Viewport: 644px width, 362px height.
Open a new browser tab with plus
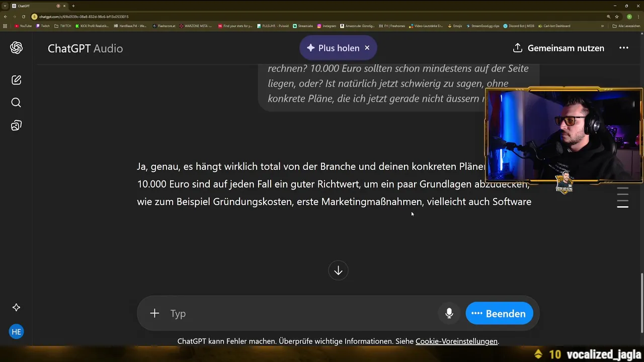point(73,6)
